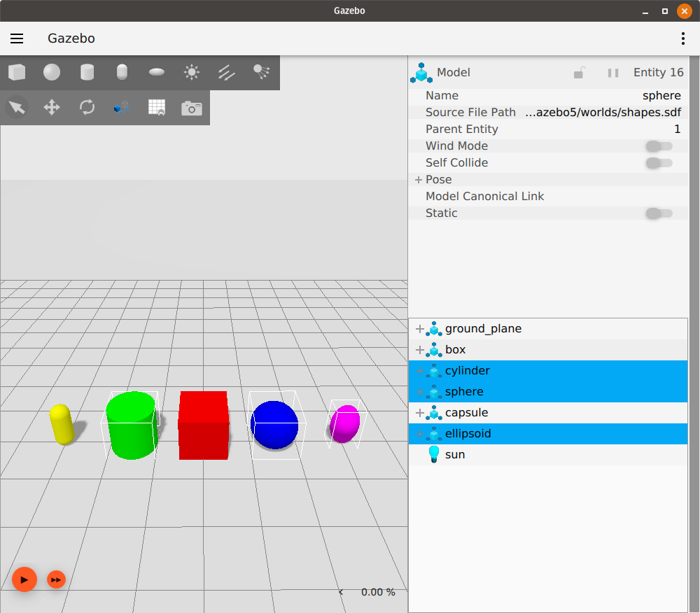Open the grid snap settings icon
This screenshot has height=613, width=700.
[157, 108]
